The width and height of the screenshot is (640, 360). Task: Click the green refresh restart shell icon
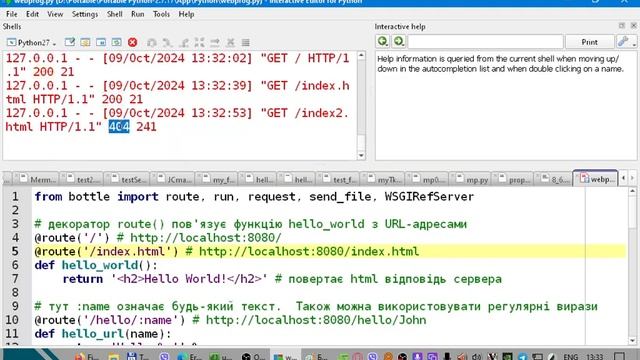(x=116, y=42)
